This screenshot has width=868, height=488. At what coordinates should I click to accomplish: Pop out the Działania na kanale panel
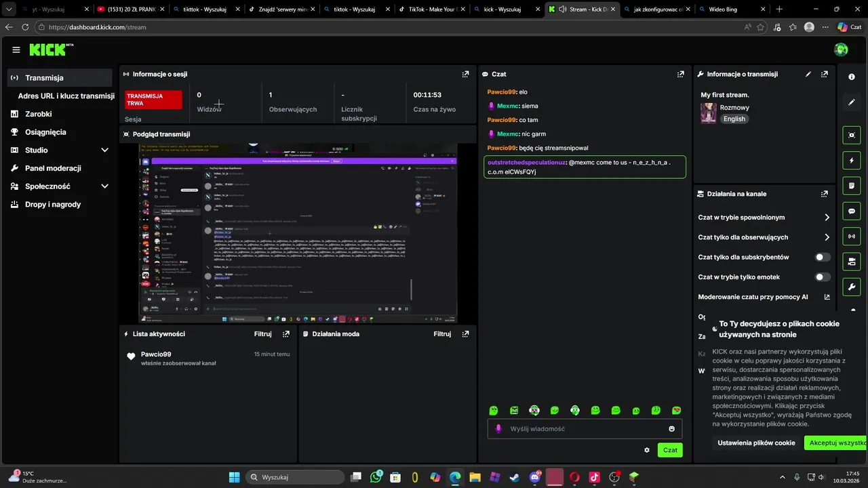pos(825,194)
